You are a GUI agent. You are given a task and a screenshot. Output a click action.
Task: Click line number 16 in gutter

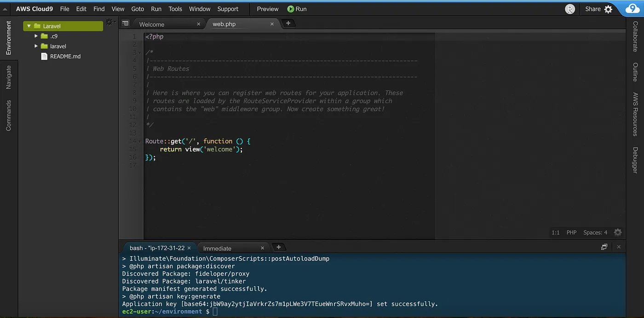tap(133, 157)
